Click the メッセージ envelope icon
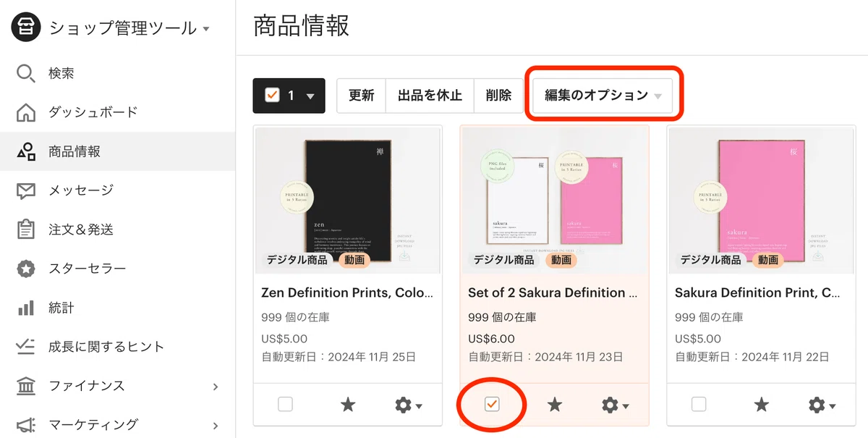The image size is (868, 438). point(26,190)
